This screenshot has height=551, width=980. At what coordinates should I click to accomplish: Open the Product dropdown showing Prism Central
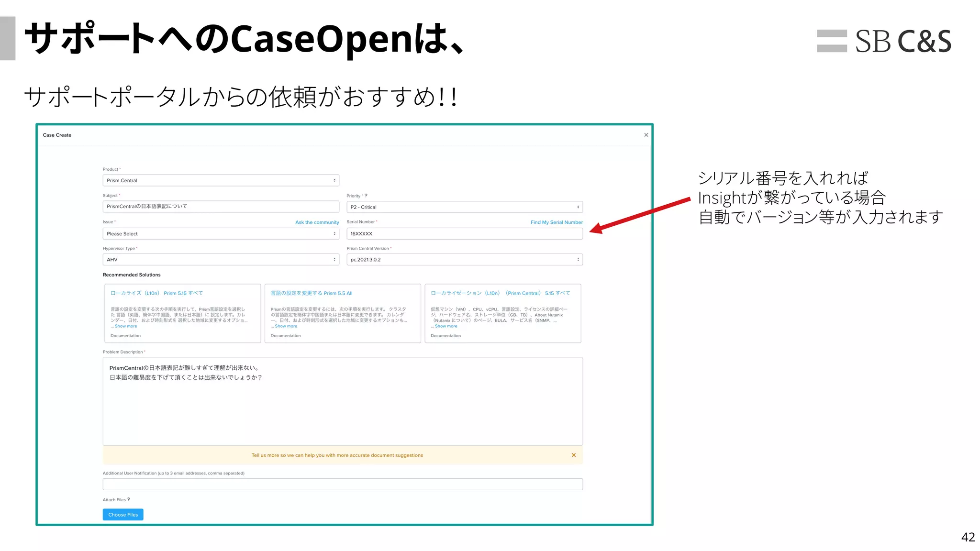pos(221,180)
